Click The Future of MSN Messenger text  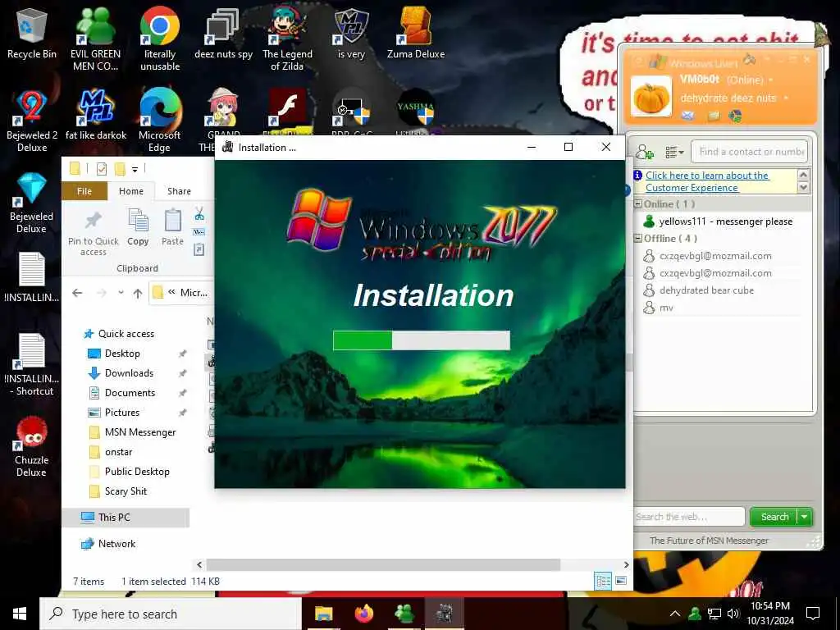point(709,541)
